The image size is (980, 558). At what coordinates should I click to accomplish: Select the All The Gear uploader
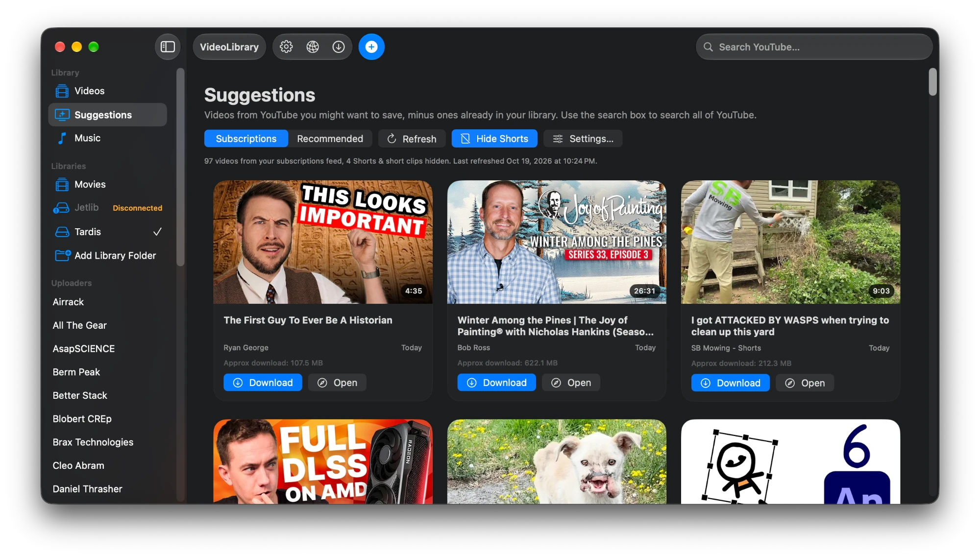[79, 325]
